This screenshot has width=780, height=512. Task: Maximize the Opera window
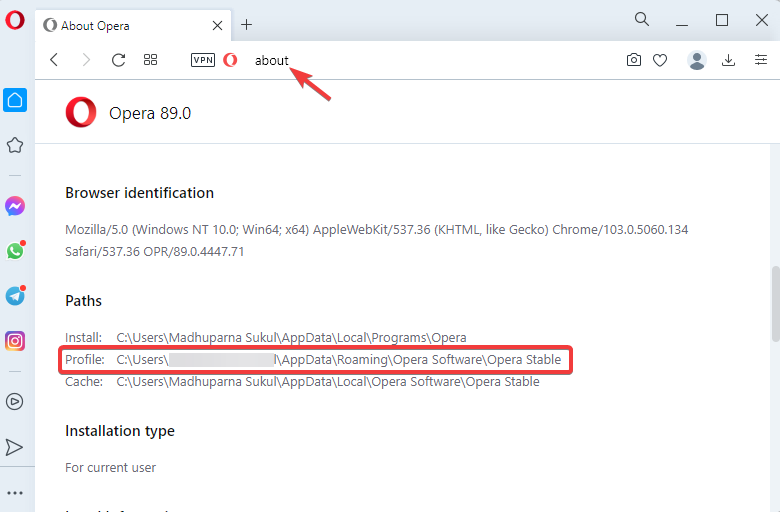pos(722,20)
